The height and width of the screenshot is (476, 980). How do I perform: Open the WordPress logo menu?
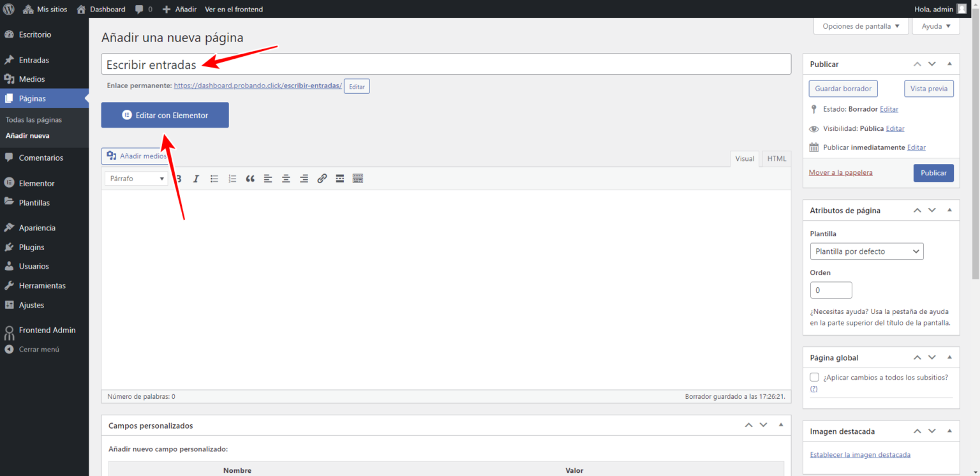click(9, 9)
